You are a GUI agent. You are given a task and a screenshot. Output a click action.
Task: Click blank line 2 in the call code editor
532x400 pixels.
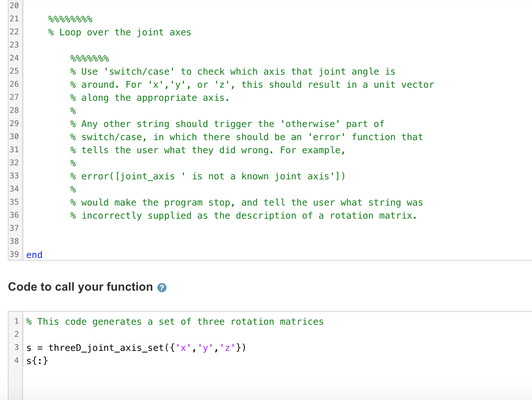point(277,334)
